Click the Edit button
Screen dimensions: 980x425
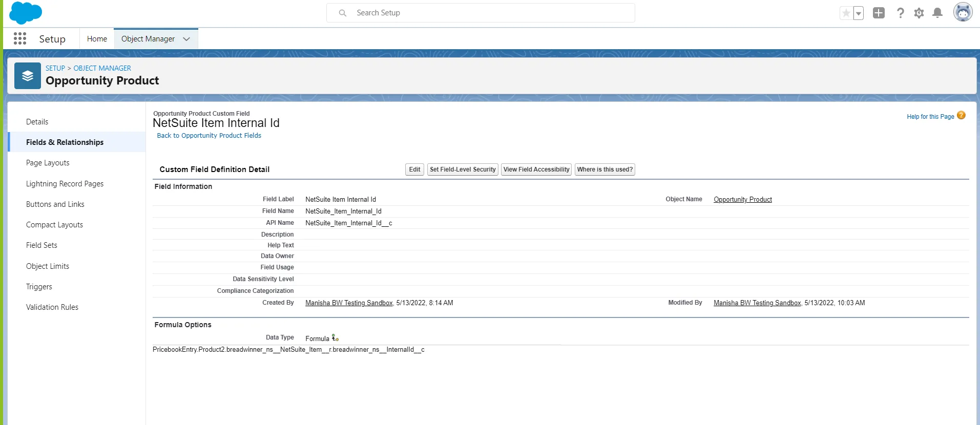pyautogui.click(x=414, y=169)
